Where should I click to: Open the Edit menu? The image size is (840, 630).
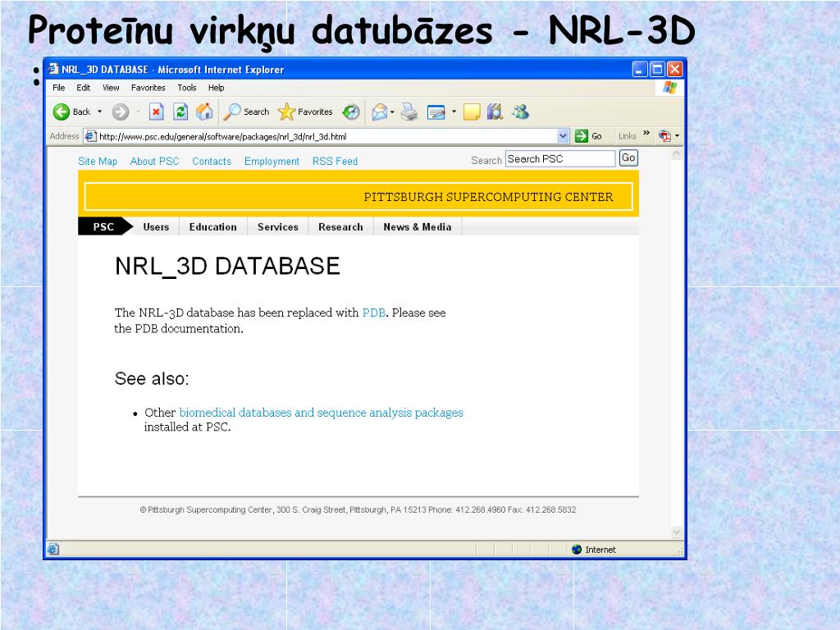pos(83,87)
